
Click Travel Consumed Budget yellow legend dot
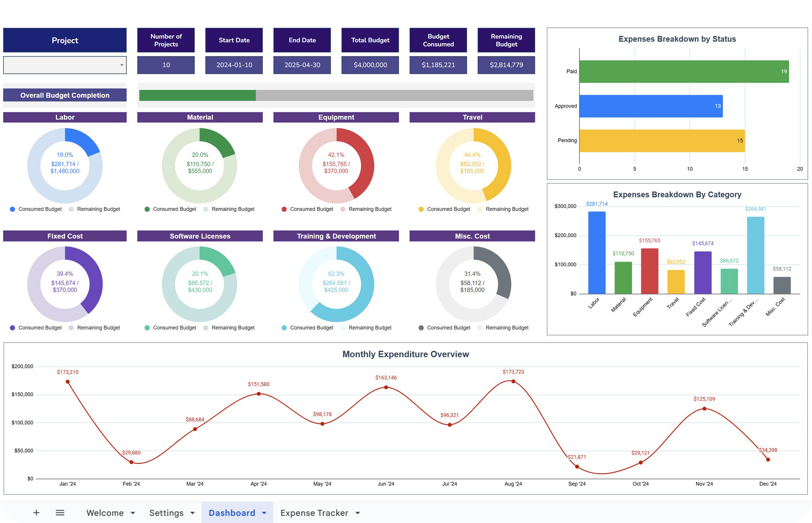[421, 209]
